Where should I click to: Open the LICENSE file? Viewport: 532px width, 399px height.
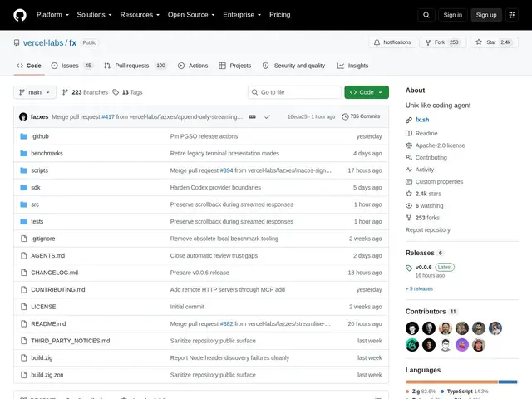click(43, 307)
